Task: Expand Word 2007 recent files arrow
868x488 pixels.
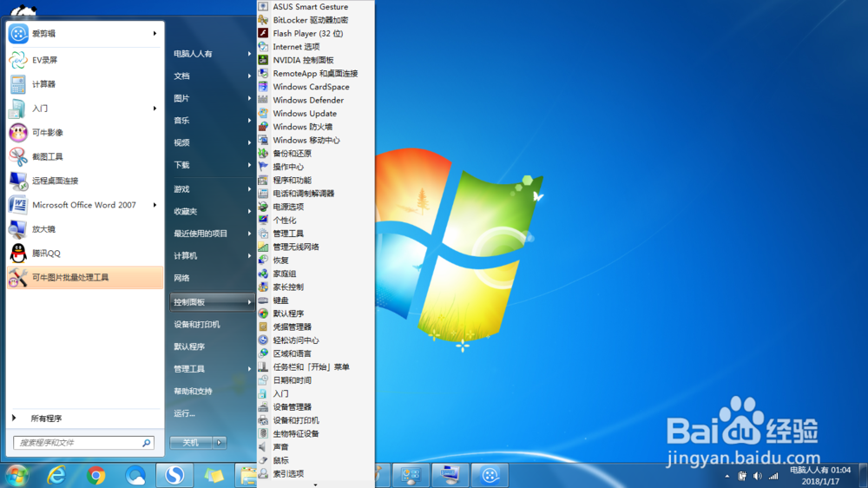Action: [155, 205]
